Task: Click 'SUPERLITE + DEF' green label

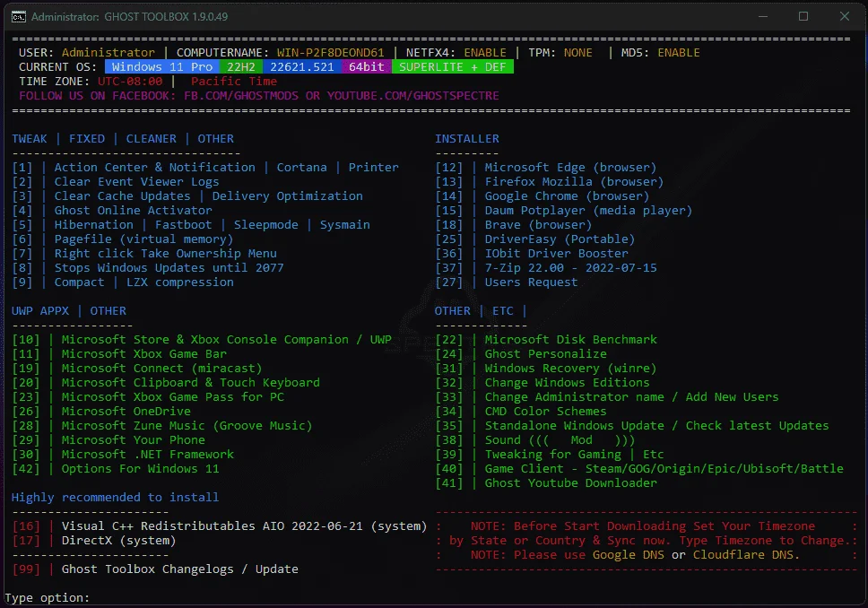Action: pos(452,67)
